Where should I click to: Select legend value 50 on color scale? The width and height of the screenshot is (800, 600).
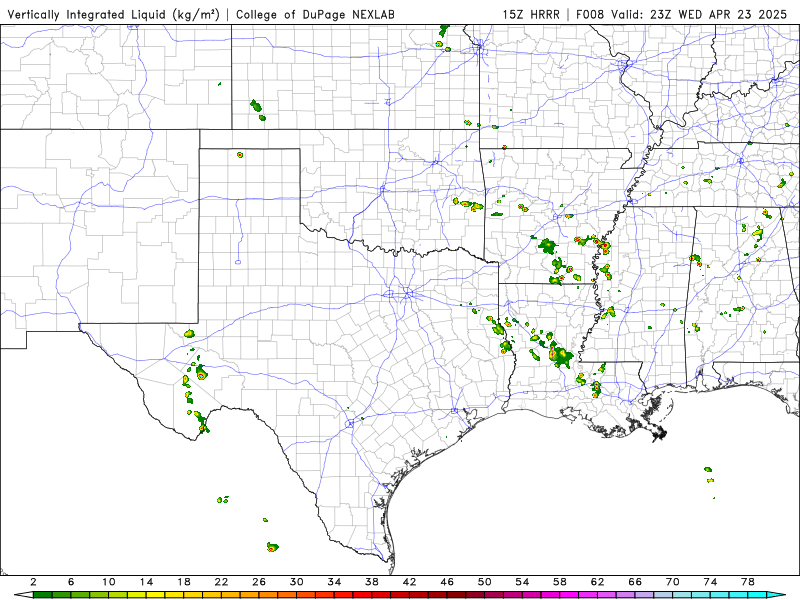coord(485,582)
